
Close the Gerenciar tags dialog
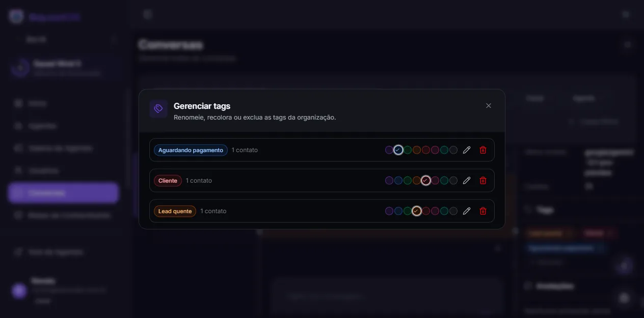click(x=489, y=106)
